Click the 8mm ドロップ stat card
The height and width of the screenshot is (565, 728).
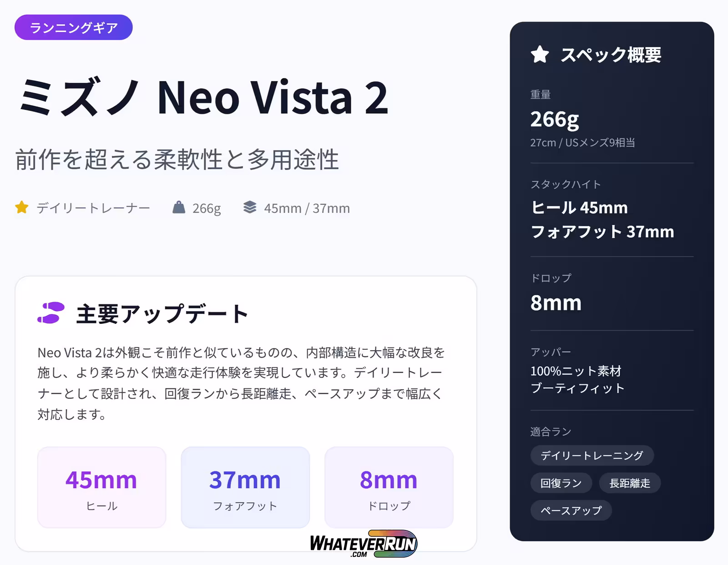click(x=389, y=487)
